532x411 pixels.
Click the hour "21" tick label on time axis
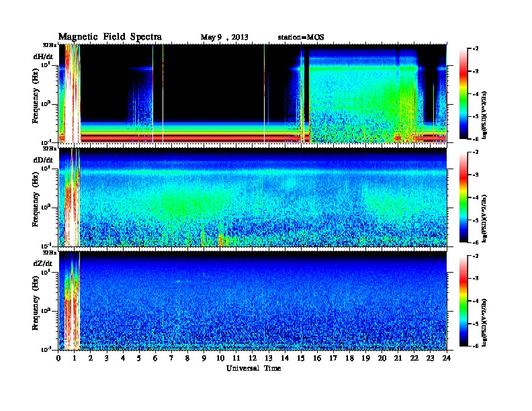pyautogui.click(x=398, y=359)
